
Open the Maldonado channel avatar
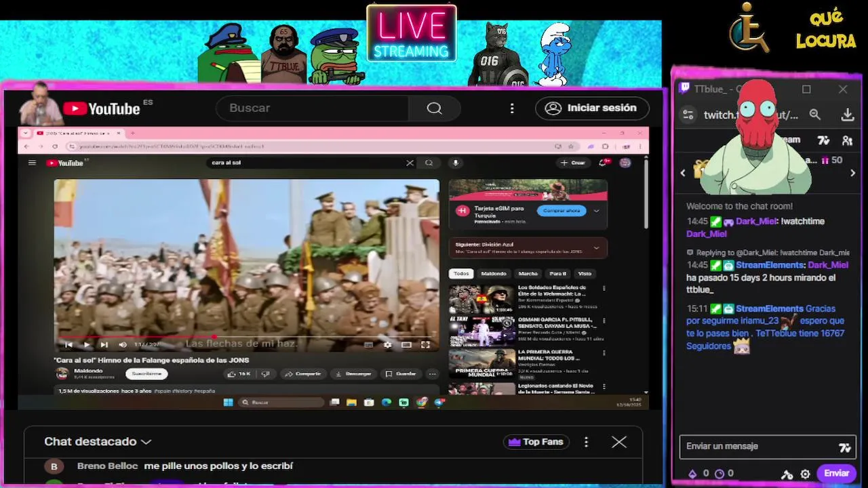tap(62, 373)
